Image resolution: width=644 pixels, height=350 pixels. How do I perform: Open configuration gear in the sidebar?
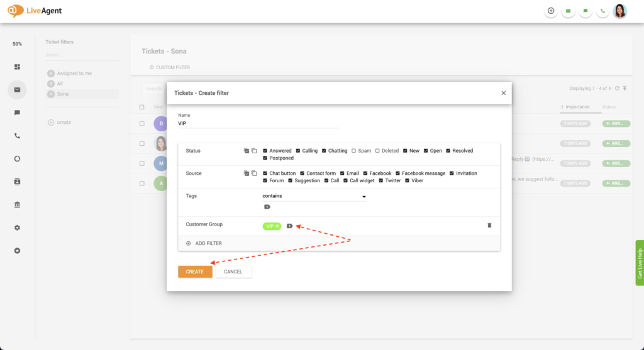[17, 227]
